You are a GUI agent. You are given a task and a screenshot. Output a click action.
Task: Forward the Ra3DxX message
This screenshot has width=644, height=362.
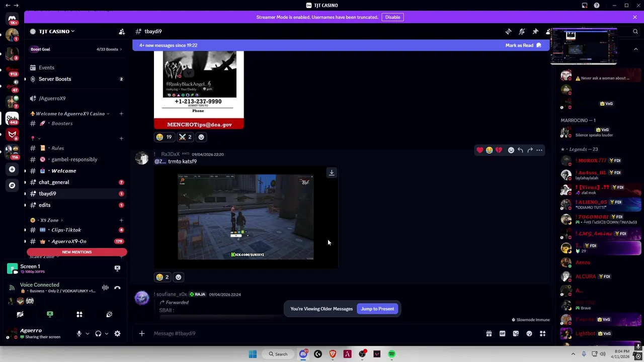tap(530, 150)
